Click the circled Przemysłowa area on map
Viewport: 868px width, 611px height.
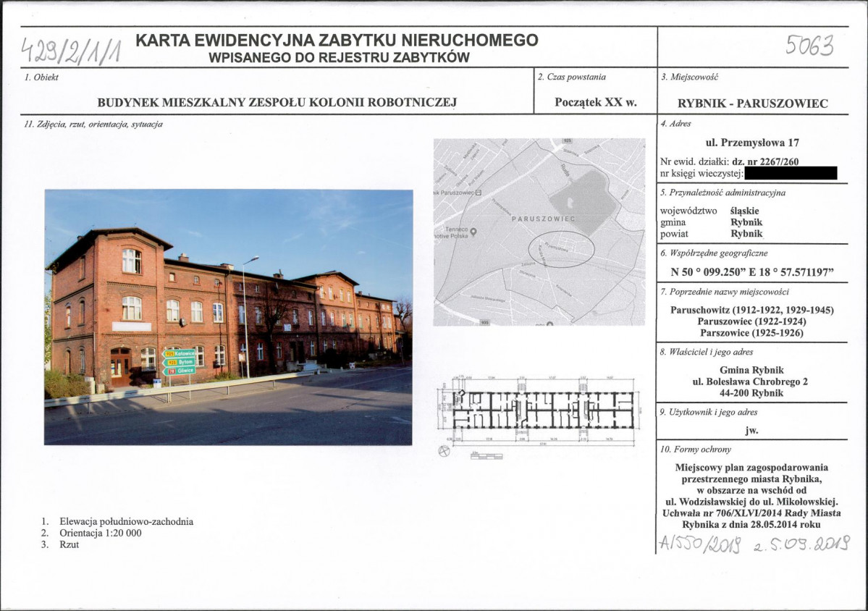tap(561, 248)
